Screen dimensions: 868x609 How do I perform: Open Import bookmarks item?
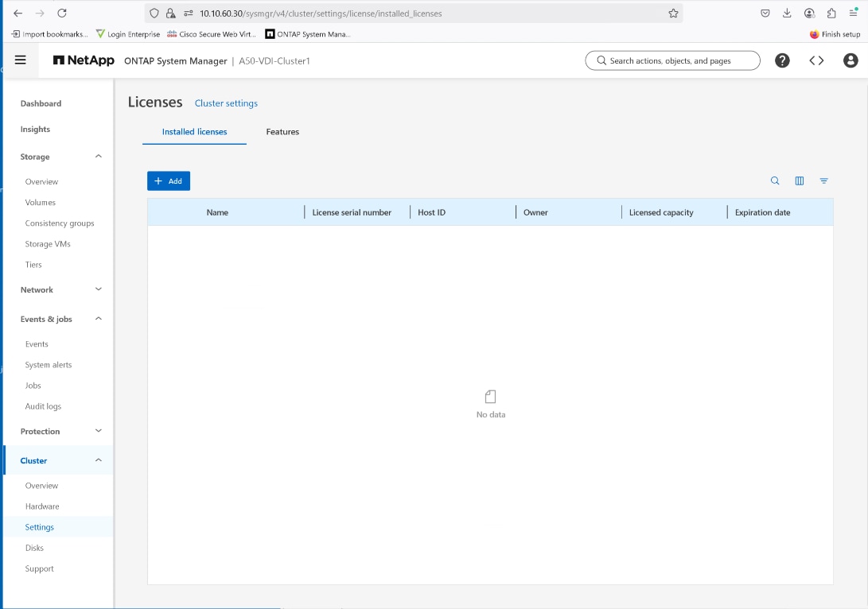pyautogui.click(x=49, y=34)
